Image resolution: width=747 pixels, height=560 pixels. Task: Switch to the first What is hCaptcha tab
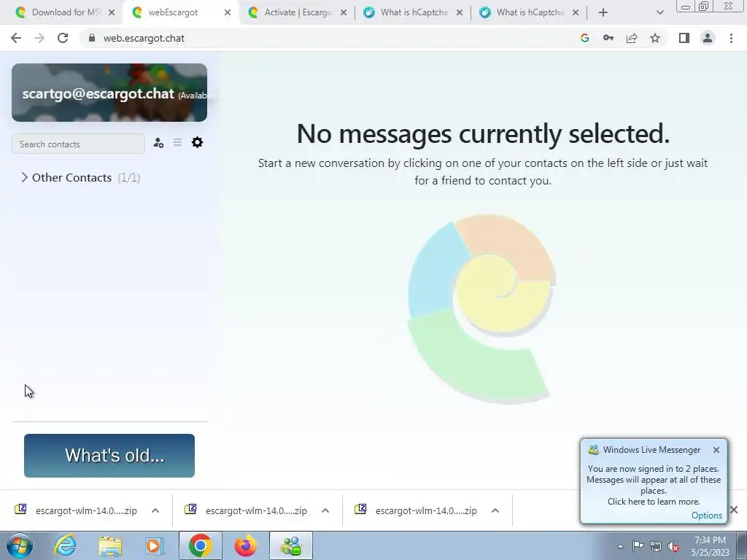click(414, 12)
